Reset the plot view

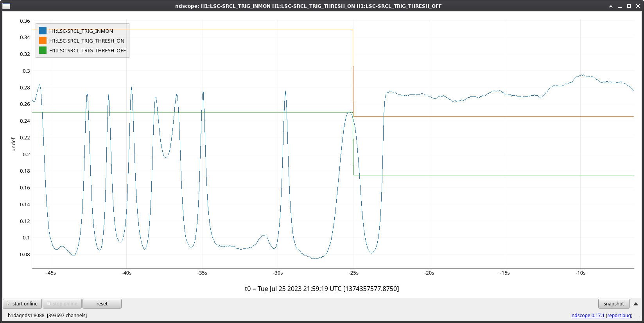tap(102, 303)
